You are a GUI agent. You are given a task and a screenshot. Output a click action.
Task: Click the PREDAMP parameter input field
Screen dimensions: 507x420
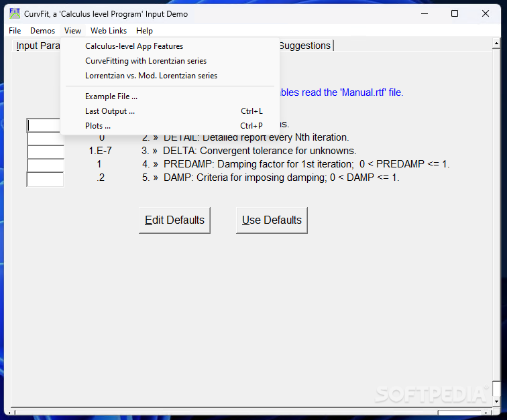(46, 165)
